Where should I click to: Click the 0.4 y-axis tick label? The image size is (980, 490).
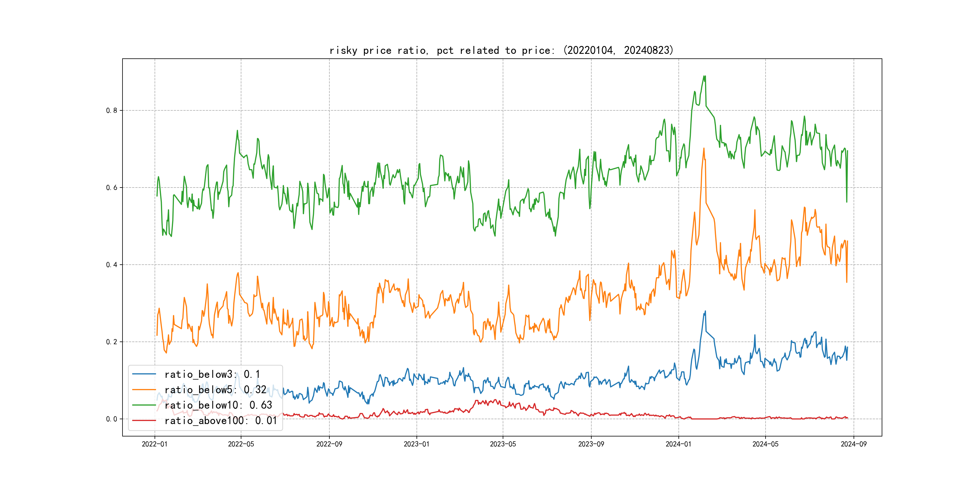[x=112, y=265]
